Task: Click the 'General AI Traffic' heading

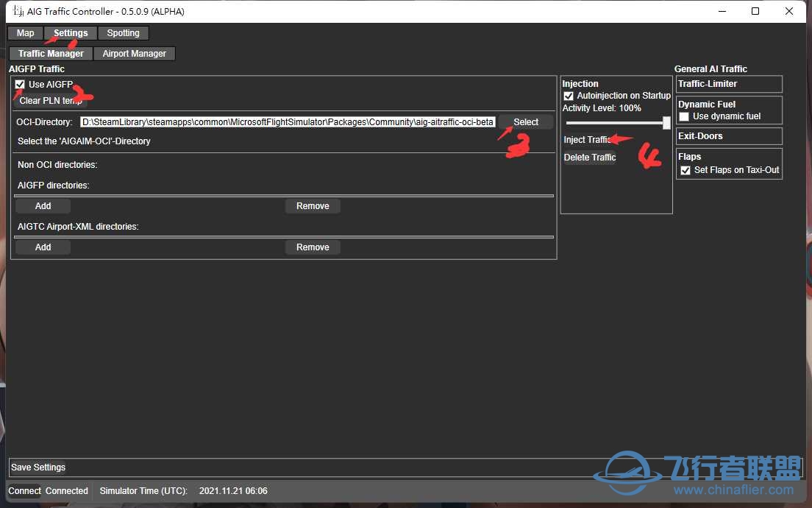Action: [710, 69]
